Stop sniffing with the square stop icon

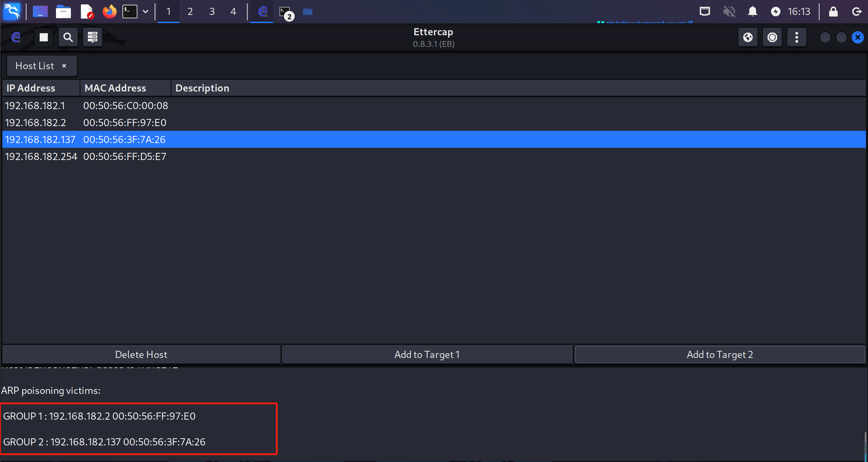coord(44,37)
